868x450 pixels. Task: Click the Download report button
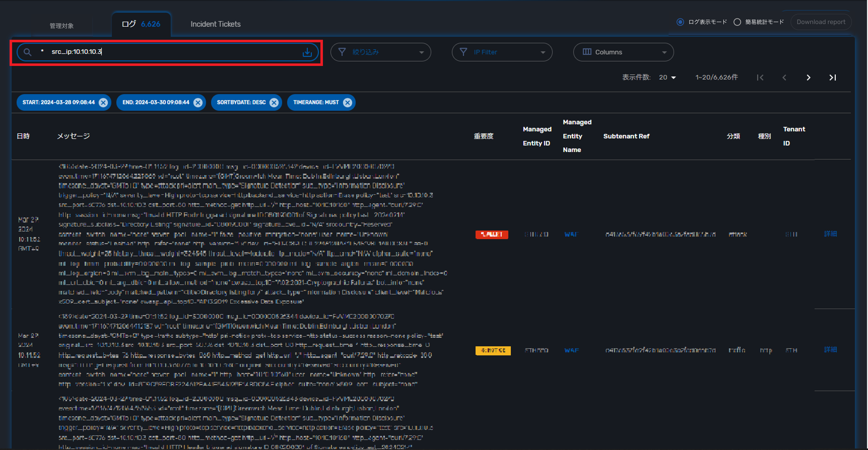pos(821,22)
